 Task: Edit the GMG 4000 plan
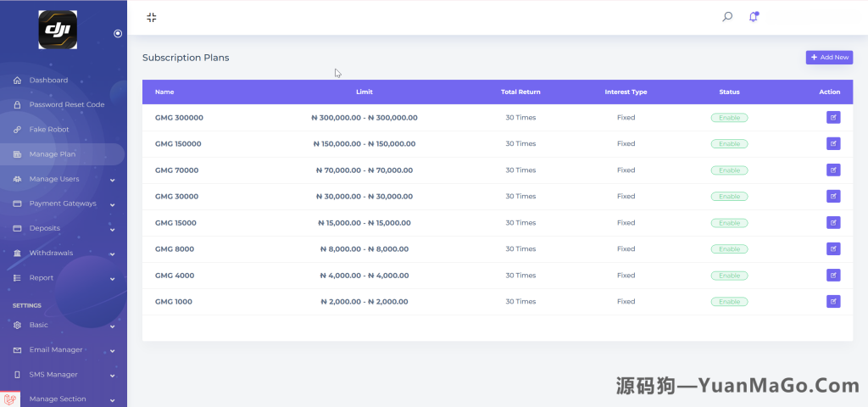833,276
